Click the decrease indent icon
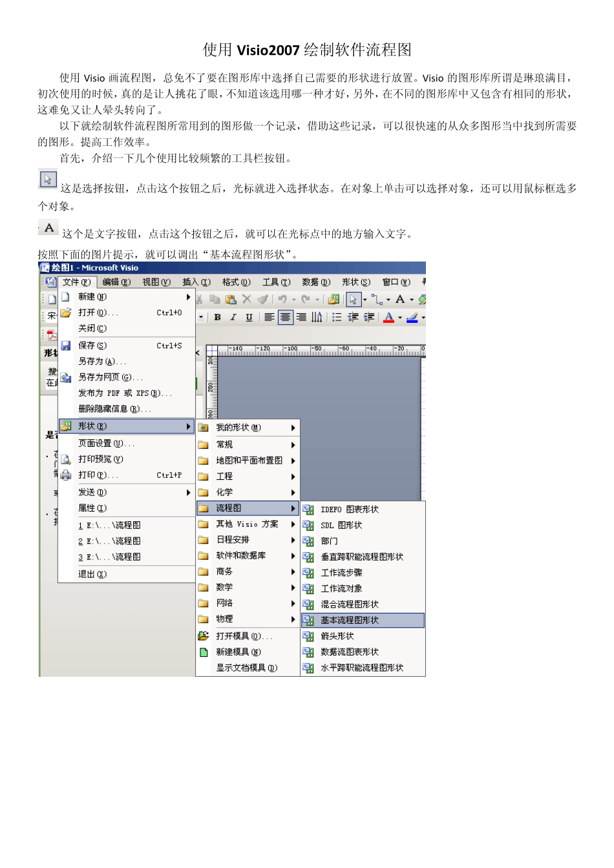The width and height of the screenshot is (614, 868). [x=353, y=317]
